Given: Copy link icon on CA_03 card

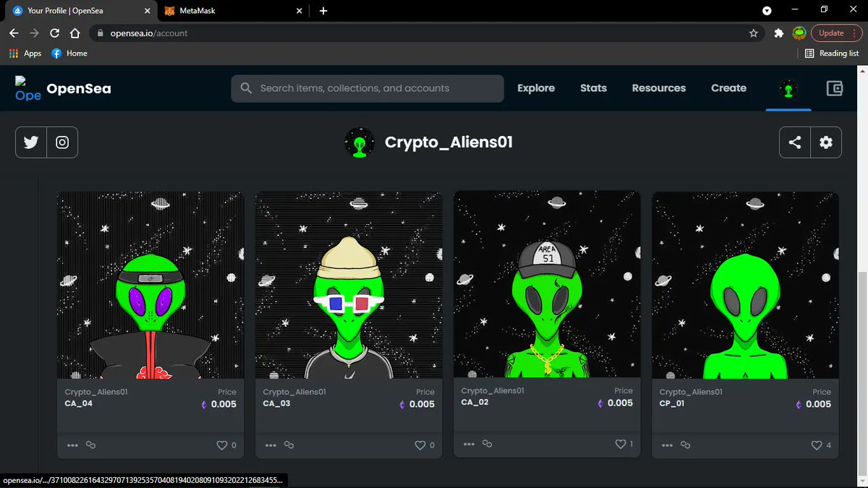Looking at the screenshot, I should point(289,445).
